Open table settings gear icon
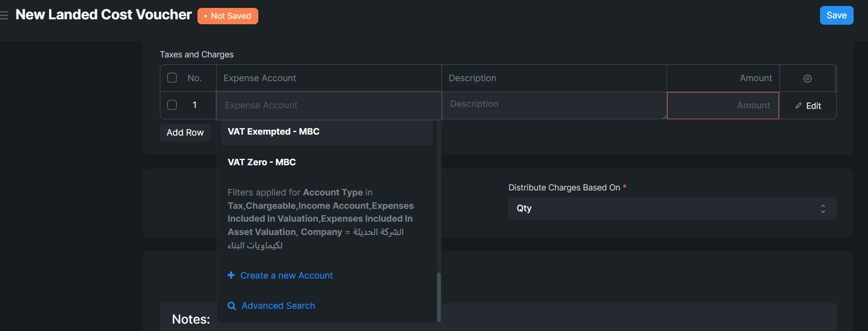The height and width of the screenshot is (331, 868). click(x=808, y=79)
